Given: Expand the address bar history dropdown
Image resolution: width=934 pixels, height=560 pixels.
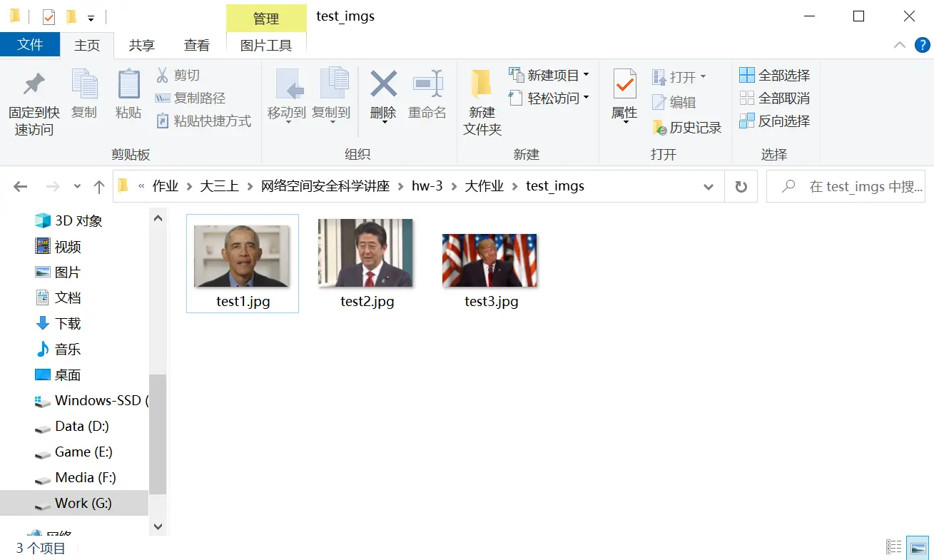Looking at the screenshot, I should coord(709,187).
